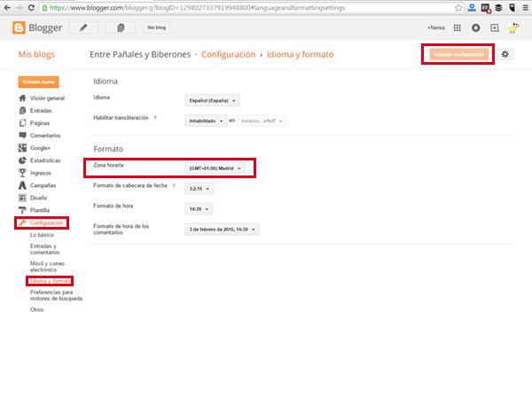Select Idioma y formato subsection
The height and width of the screenshot is (398, 532).
tap(50, 281)
